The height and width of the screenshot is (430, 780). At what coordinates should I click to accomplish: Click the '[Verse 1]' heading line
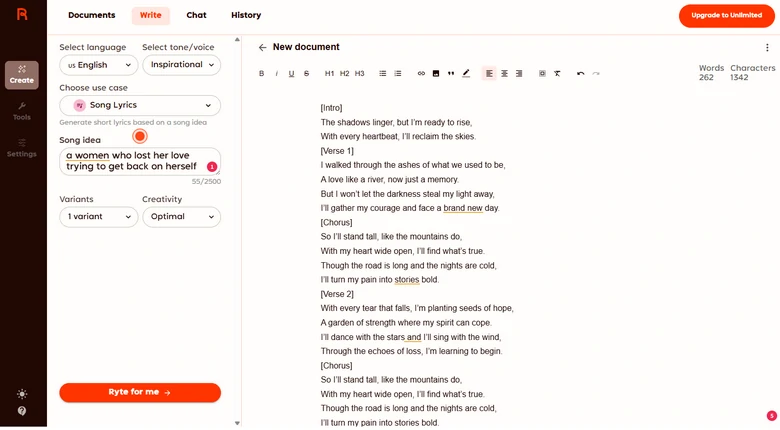click(337, 151)
